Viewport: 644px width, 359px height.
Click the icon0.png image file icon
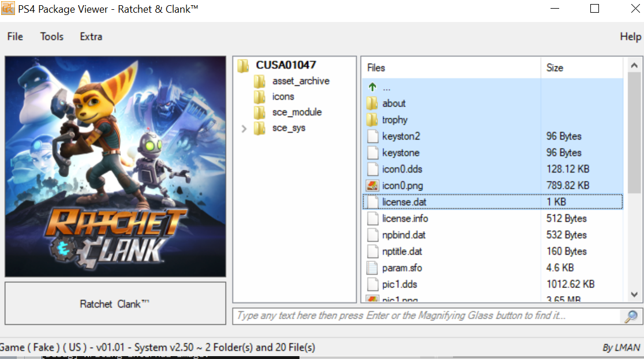(373, 185)
